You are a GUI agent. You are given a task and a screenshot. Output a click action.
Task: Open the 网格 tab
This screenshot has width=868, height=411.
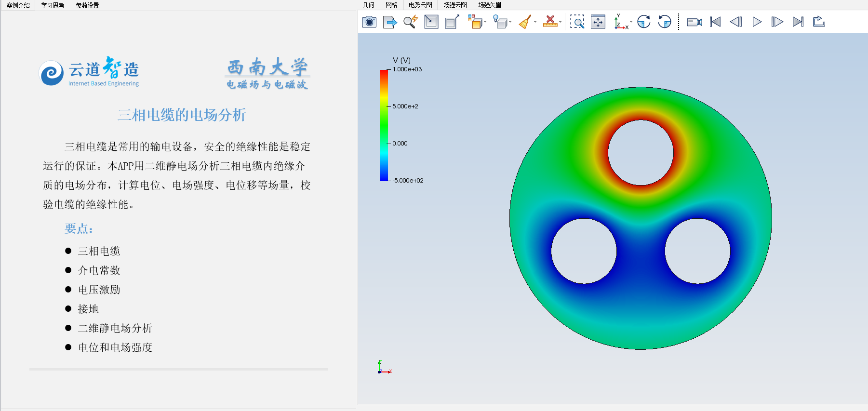tap(391, 5)
